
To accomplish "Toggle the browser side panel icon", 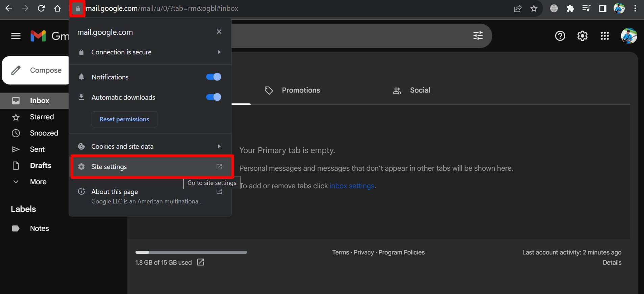I will tap(603, 8).
